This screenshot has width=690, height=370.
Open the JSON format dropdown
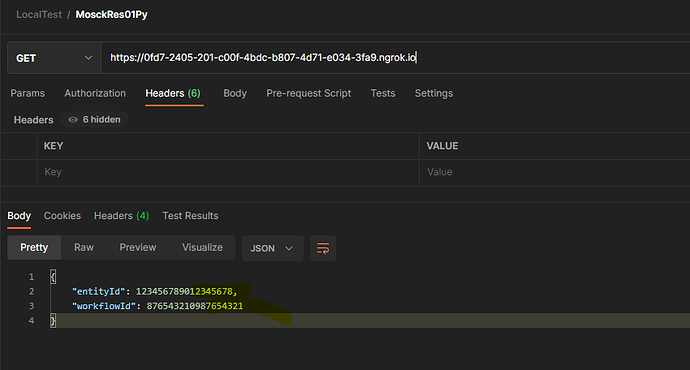pos(272,249)
